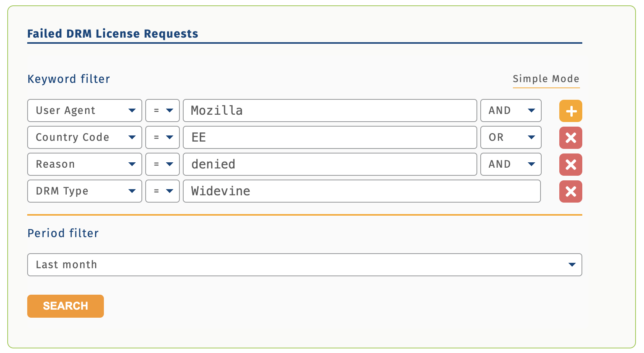This screenshot has width=644, height=353.
Task: Remove the Country Code filter row
Action: [570, 138]
